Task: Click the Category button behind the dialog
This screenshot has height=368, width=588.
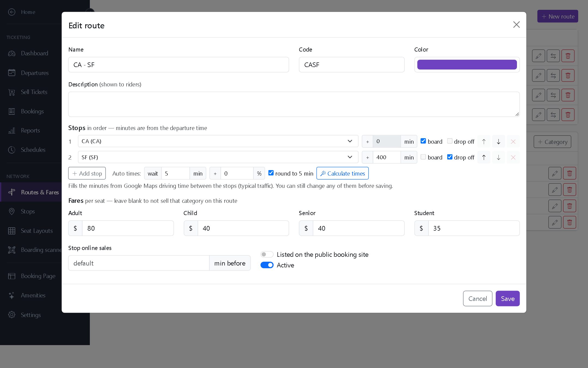Action: coord(552,142)
